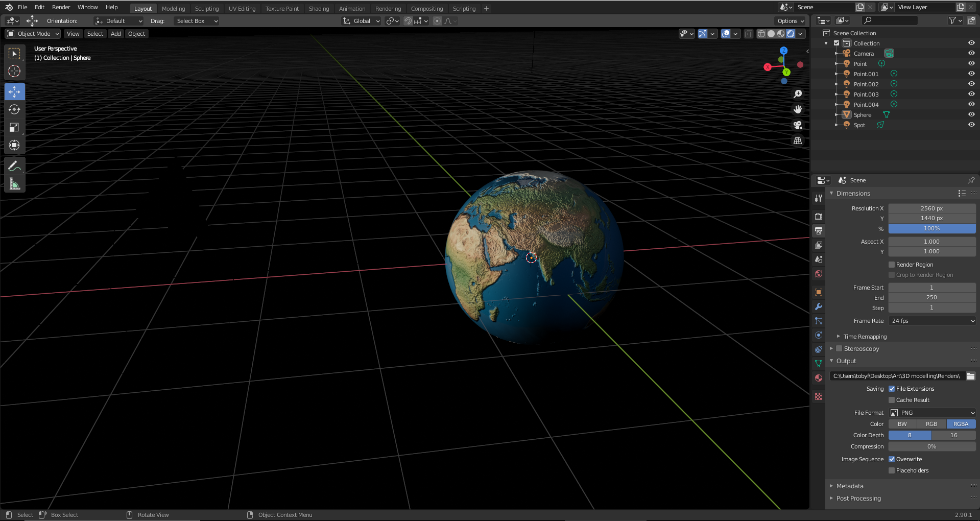
Task: Switch to the Shading workspace tab
Action: [319, 9]
